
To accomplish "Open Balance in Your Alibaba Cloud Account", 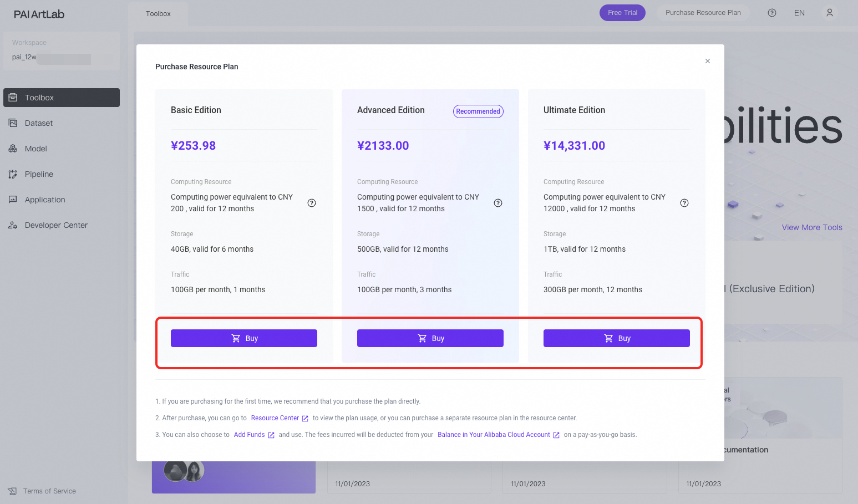I will (x=493, y=434).
